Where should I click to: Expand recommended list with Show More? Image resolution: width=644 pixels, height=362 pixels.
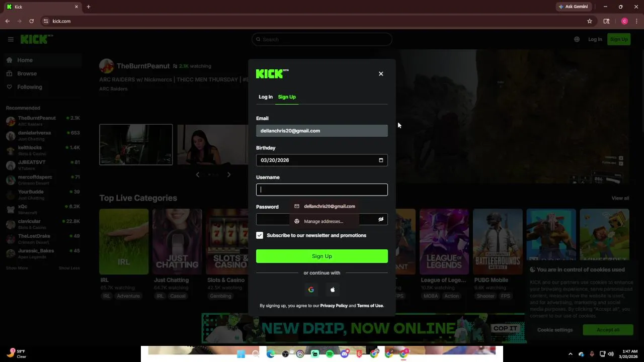click(x=17, y=268)
